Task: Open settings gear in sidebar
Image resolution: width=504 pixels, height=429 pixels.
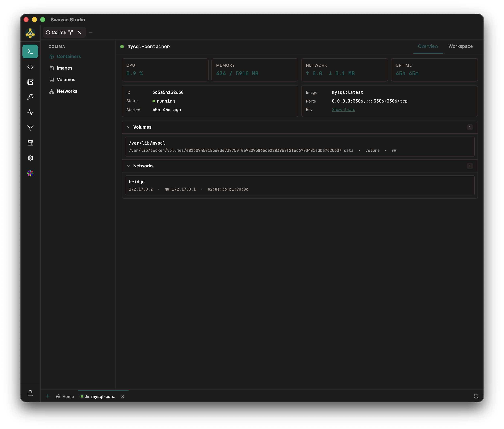Action: 30,158
